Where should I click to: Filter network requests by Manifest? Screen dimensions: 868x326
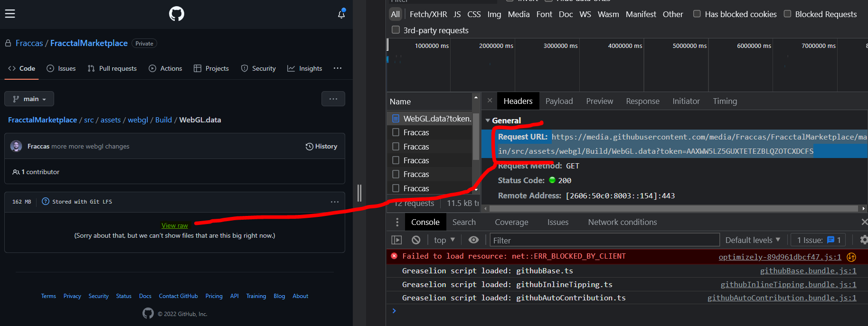[x=641, y=14]
